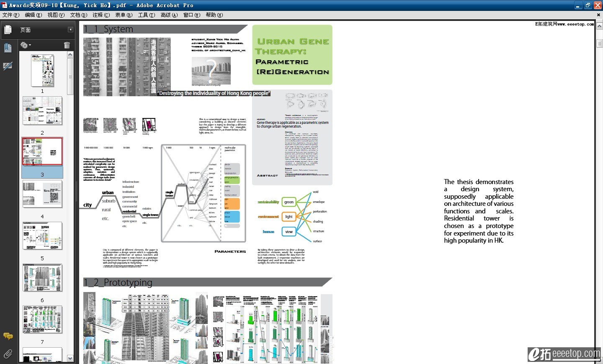Open the Signatures panel icon

point(8,66)
